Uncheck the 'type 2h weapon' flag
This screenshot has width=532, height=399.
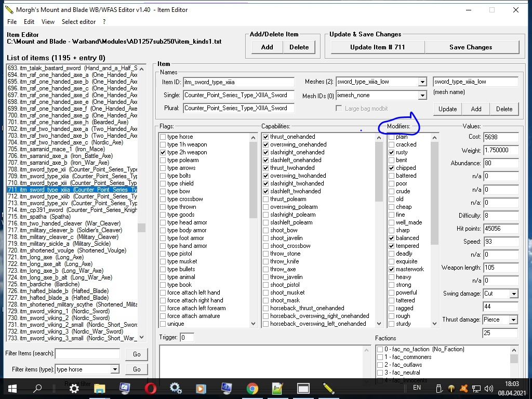(x=163, y=152)
